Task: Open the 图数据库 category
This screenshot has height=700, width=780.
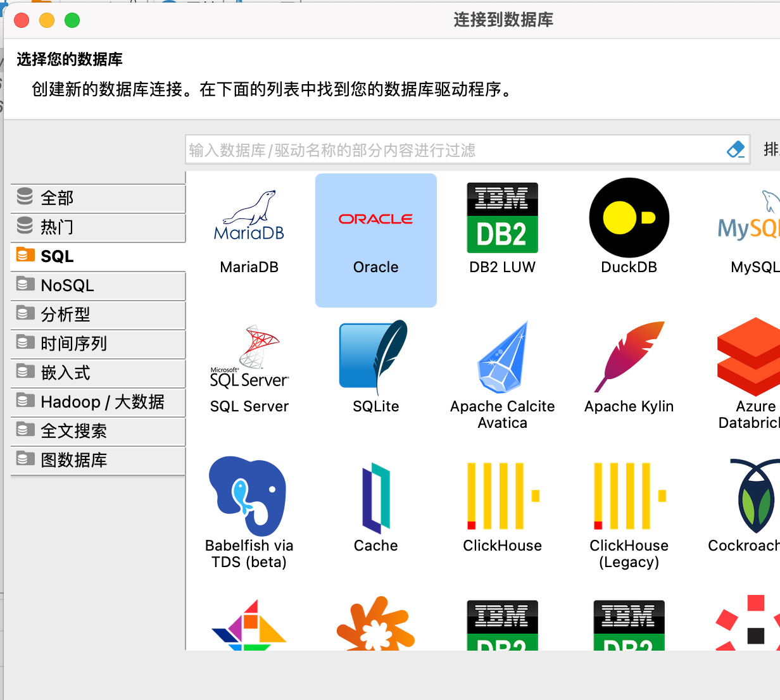Action: pos(98,460)
